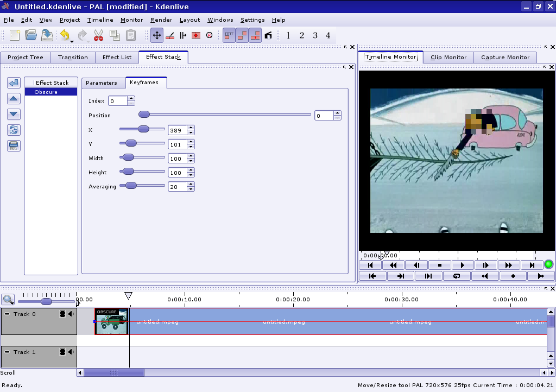Select the scissors Cut icon

pyautogui.click(x=98, y=35)
